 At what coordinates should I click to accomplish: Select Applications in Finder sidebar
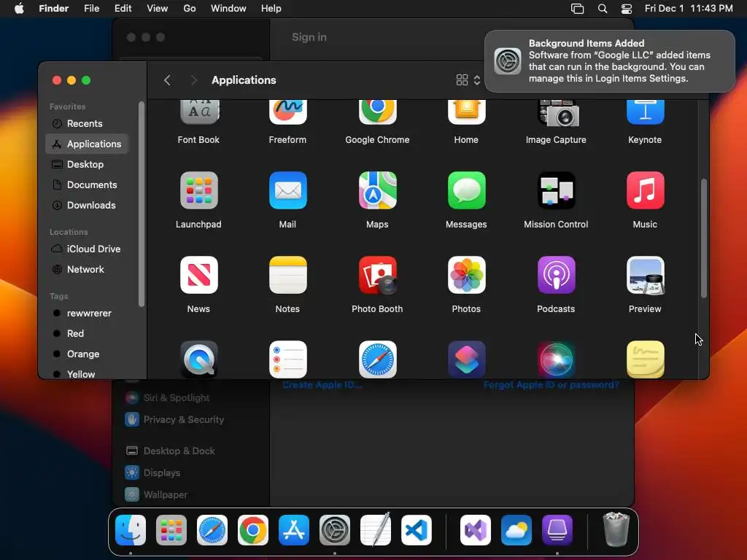click(87, 144)
